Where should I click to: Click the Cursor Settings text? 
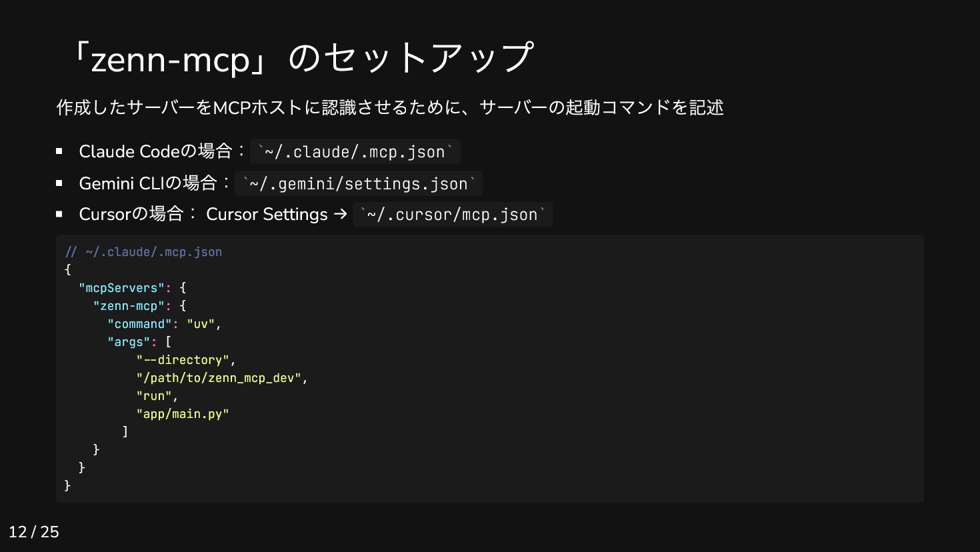[x=267, y=214]
